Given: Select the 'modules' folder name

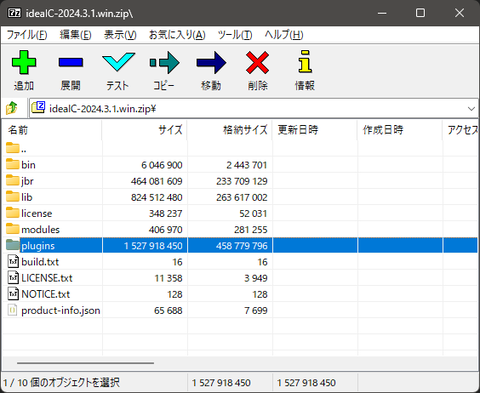Looking at the screenshot, I should (x=40, y=229).
